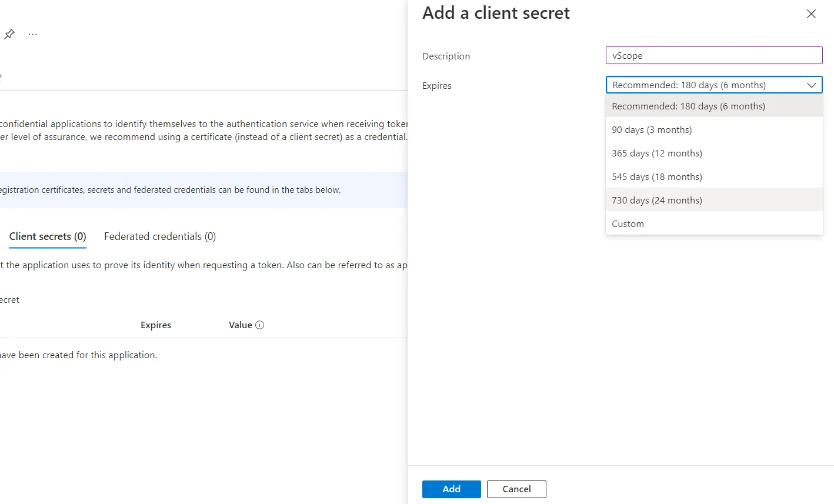Select the Custom expiry option
834x504 pixels.
pyautogui.click(x=714, y=223)
